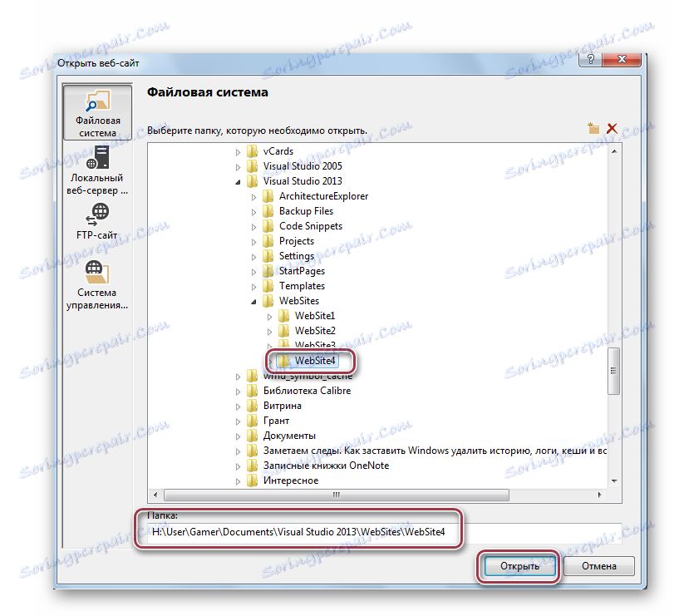Image resolution: width=674 pixels, height=616 pixels.
Task: Expand the WebSite1 node arrow
Action: click(x=268, y=316)
